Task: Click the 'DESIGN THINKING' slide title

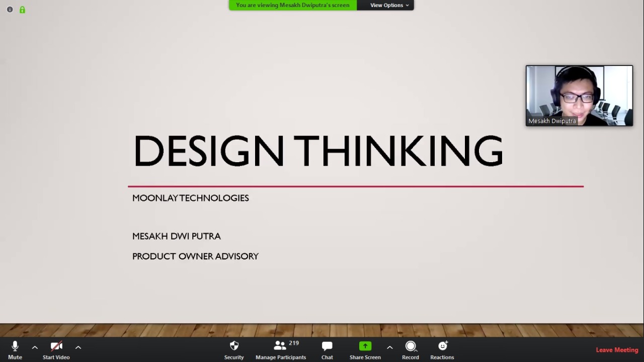Action: (318, 151)
